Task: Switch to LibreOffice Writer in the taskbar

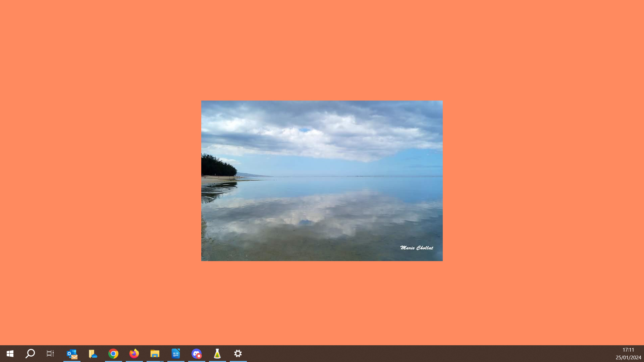Action: pos(176,354)
